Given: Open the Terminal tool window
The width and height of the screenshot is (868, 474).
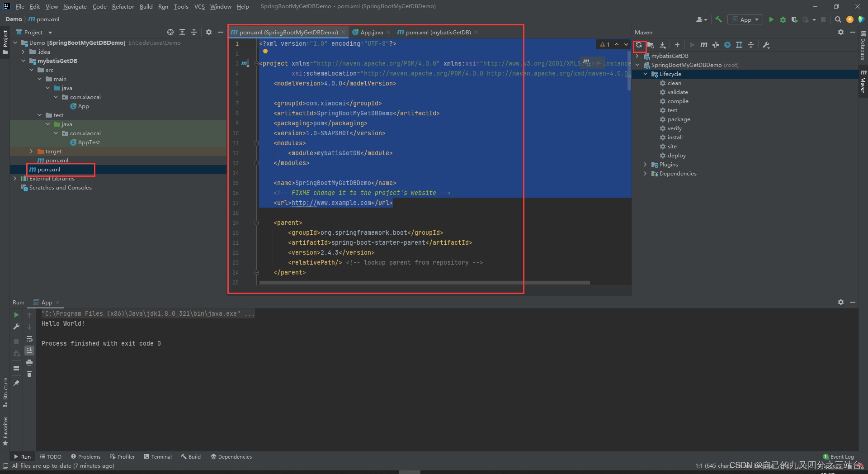Looking at the screenshot, I should [x=158, y=457].
